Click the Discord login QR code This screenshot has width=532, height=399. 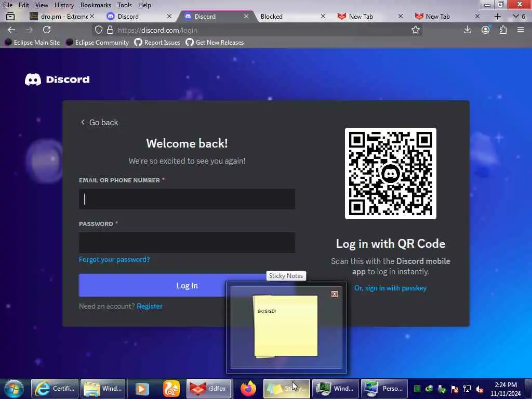tap(391, 174)
